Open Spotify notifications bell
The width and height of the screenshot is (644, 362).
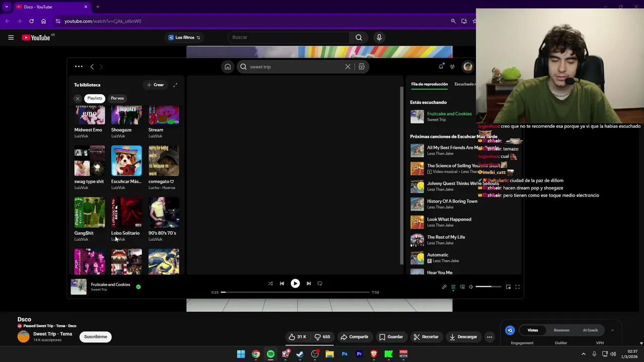[x=441, y=66]
